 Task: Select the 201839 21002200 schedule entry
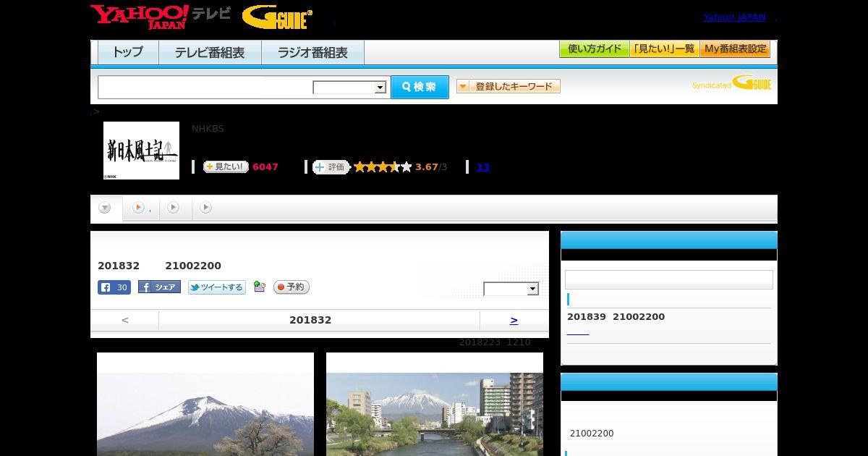click(x=616, y=317)
